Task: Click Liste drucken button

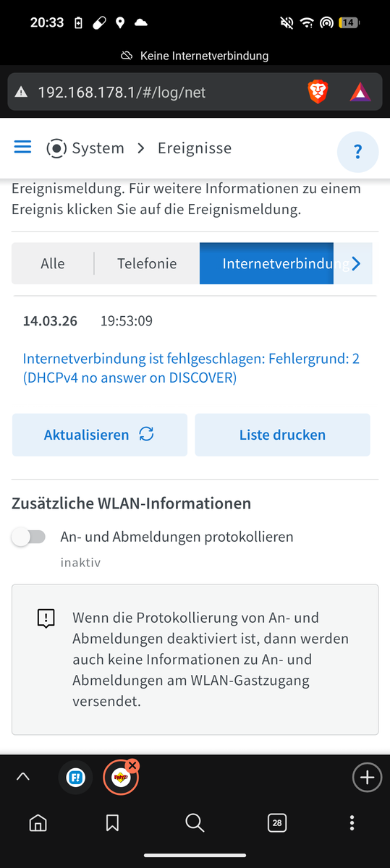Action: (x=282, y=435)
